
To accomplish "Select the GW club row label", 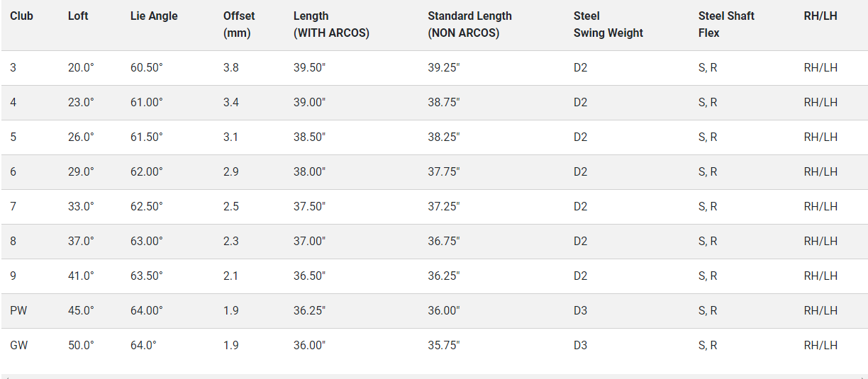I will 18,345.
